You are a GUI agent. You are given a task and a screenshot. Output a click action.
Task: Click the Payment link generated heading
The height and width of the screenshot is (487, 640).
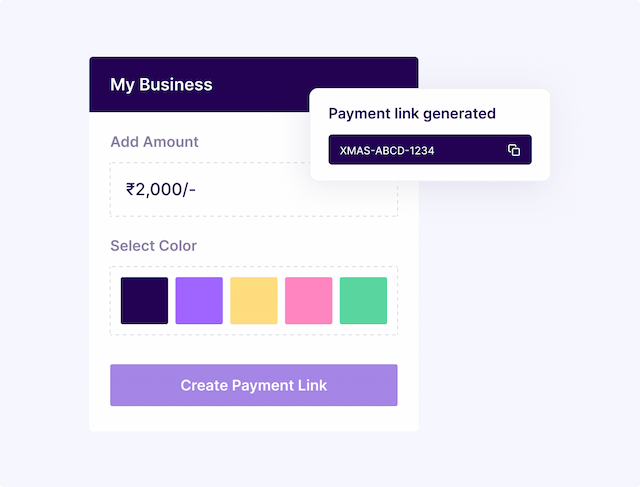coord(412,113)
